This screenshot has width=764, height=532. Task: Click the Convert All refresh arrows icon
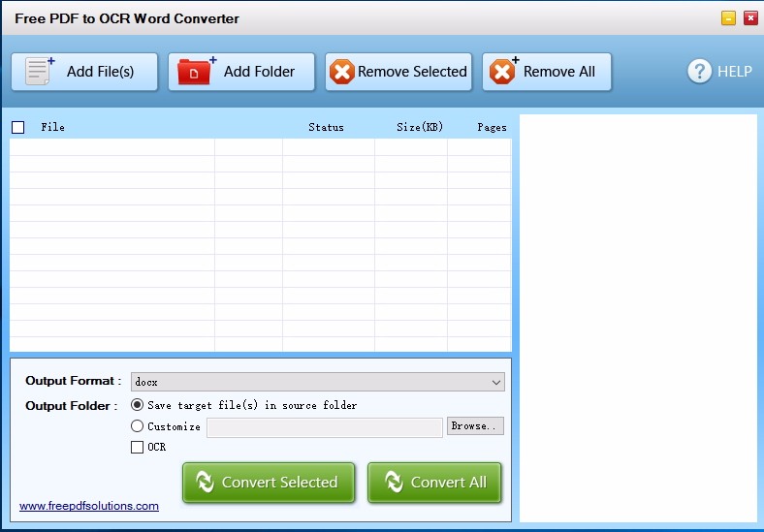click(394, 482)
